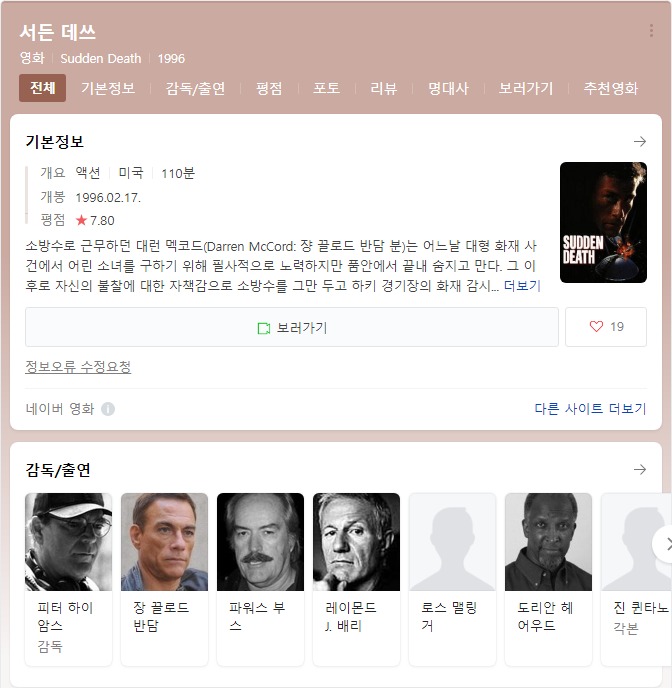Screen dimensions: 672x688
Task: Open 장 끌로드 반담 actor card
Action: coord(164,579)
